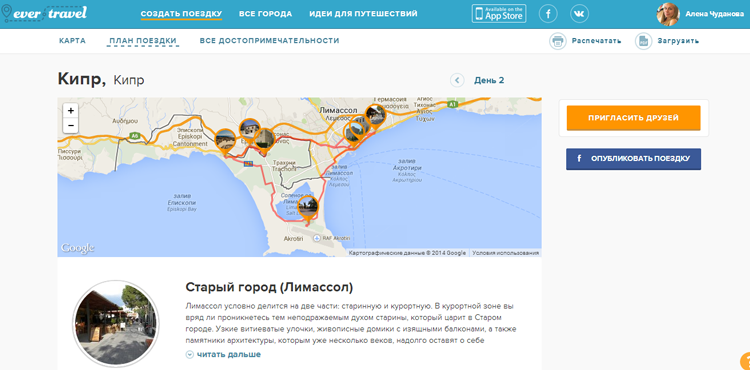Open the Ever Travel logo homepage
This screenshot has width=750, height=370.
coord(44,13)
